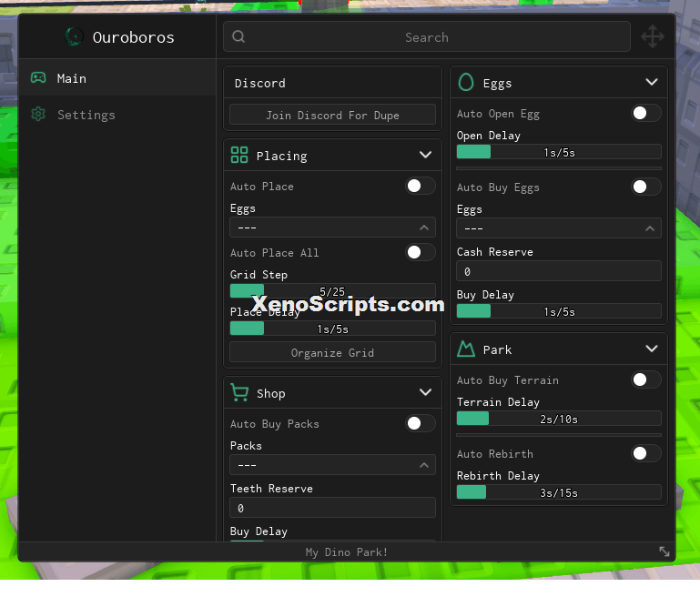Click the resize corner arrow icon
The image size is (700, 607).
click(664, 551)
